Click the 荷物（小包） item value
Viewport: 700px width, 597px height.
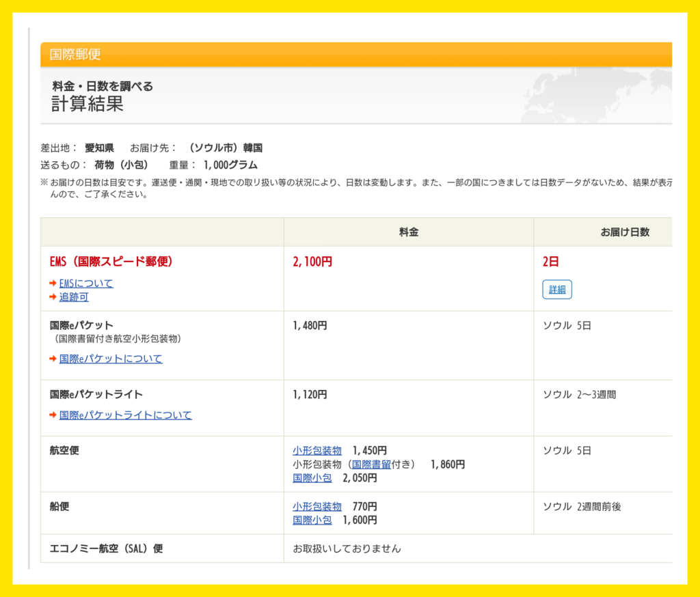[x=121, y=165]
